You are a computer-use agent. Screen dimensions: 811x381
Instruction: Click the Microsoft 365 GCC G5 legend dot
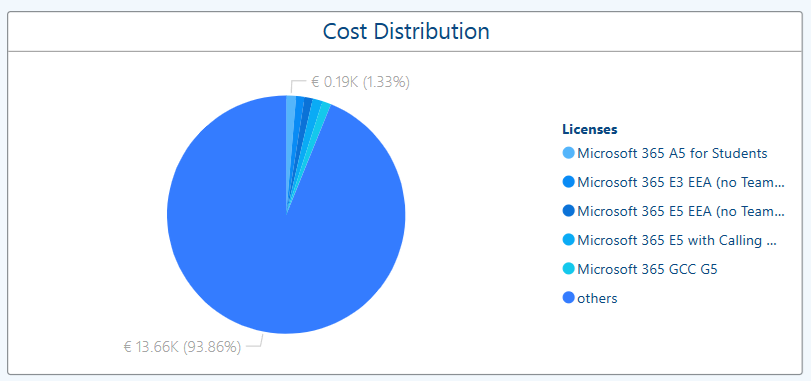(x=568, y=269)
